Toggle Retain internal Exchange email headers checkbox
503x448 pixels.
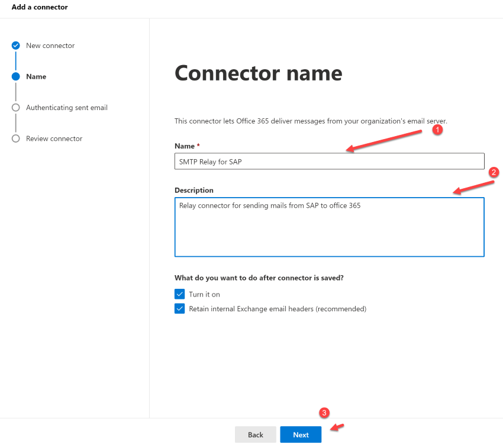(x=180, y=308)
